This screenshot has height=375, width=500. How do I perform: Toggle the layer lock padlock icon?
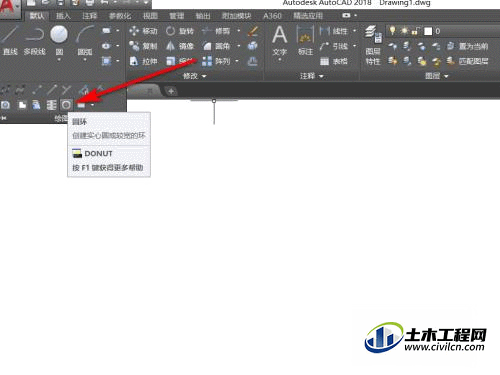coord(415,31)
